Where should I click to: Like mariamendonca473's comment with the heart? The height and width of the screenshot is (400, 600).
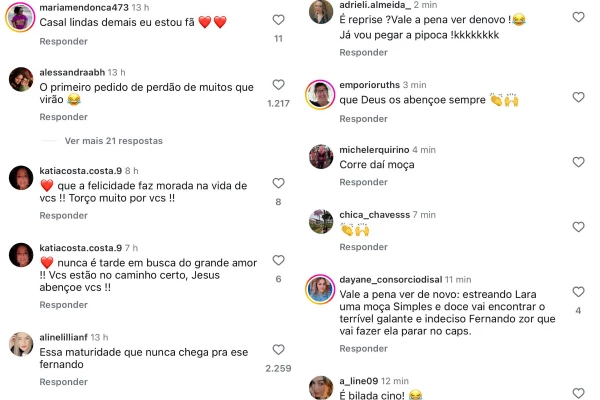pyautogui.click(x=278, y=20)
